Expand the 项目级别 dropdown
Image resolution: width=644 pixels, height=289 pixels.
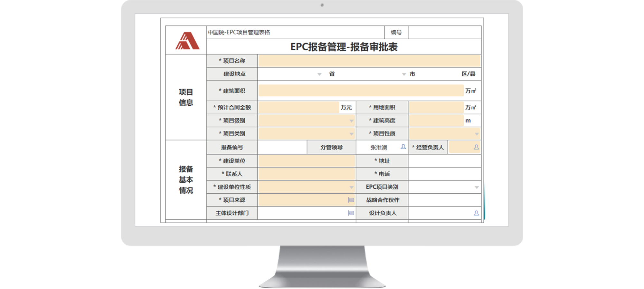pos(351,121)
